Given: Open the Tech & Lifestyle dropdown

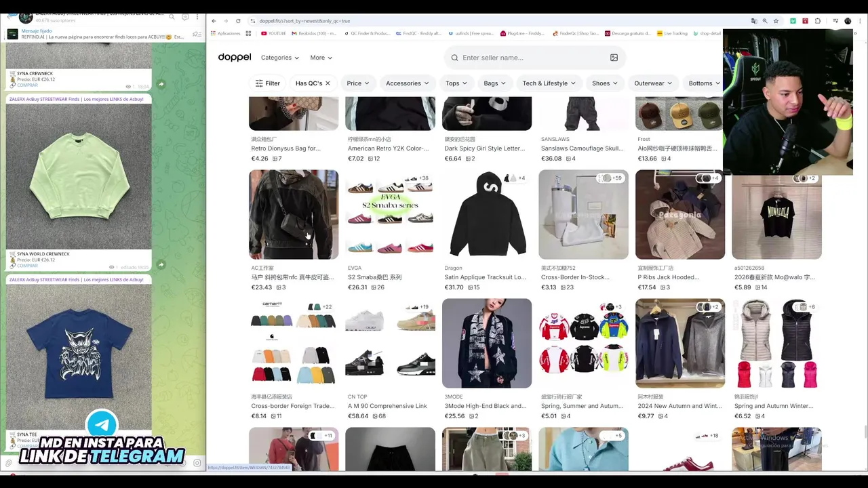Looking at the screenshot, I should (x=549, y=83).
